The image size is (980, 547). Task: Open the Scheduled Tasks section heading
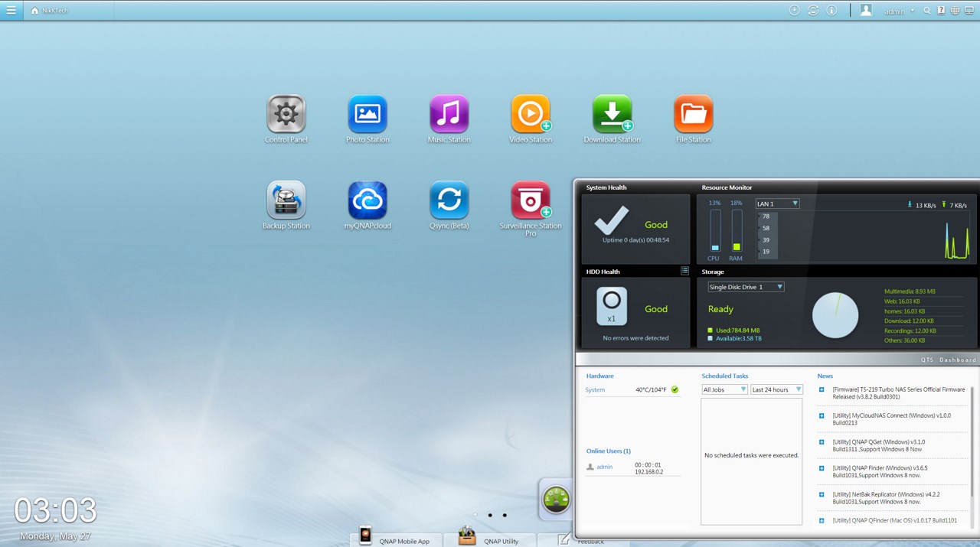[x=725, y=376]
